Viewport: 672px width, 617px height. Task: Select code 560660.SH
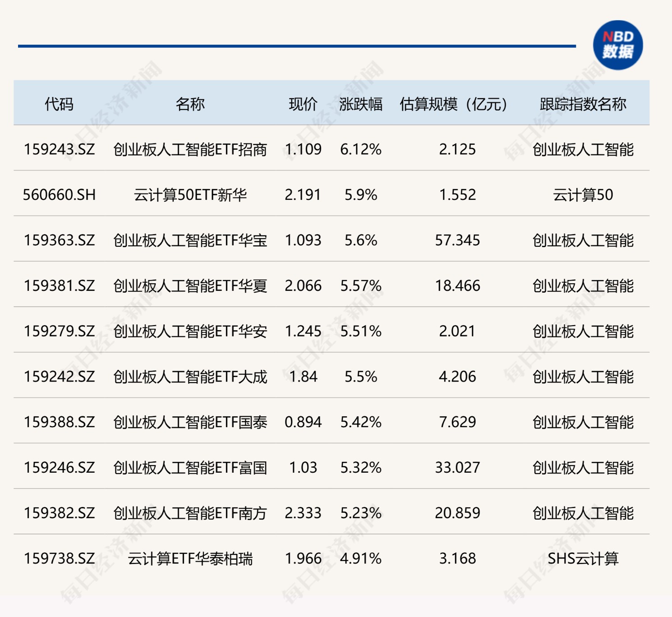coord(59,195)
